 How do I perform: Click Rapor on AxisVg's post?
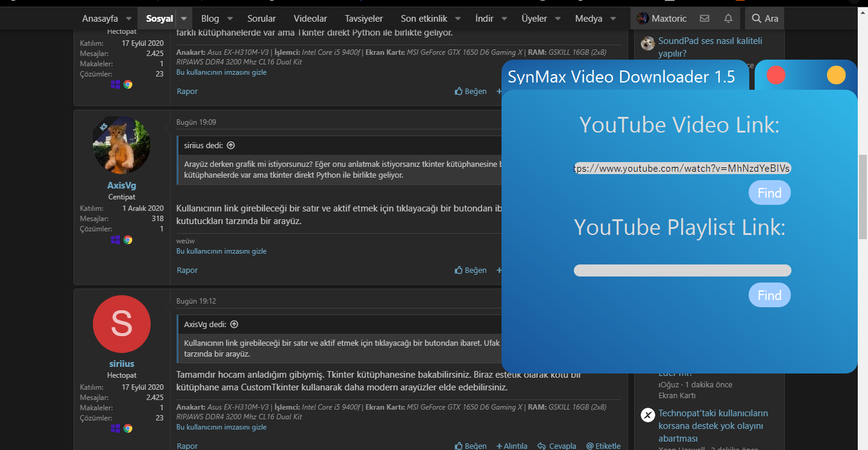coord(187,270)
